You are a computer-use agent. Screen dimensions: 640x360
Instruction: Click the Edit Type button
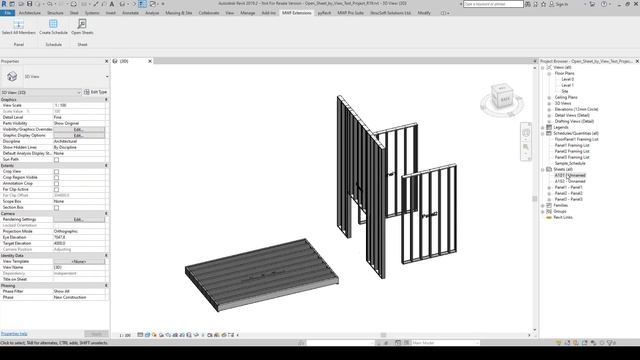coord(96,92)
